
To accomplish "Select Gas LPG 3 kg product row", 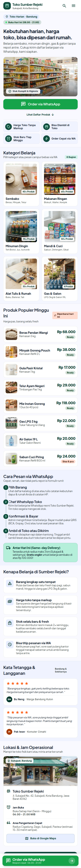I will coord(40,423).
